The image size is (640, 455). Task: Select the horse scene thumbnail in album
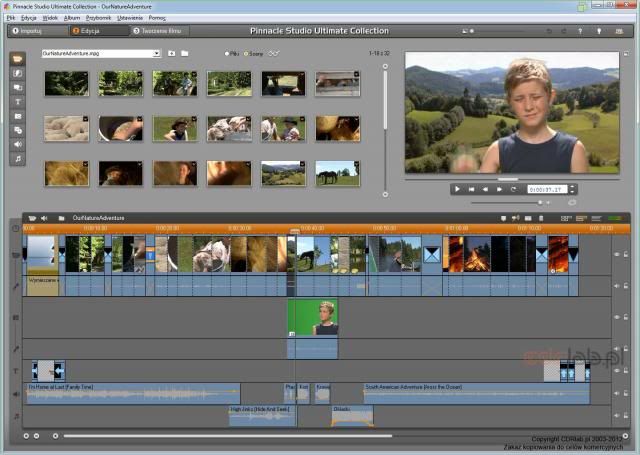[337, 173]
